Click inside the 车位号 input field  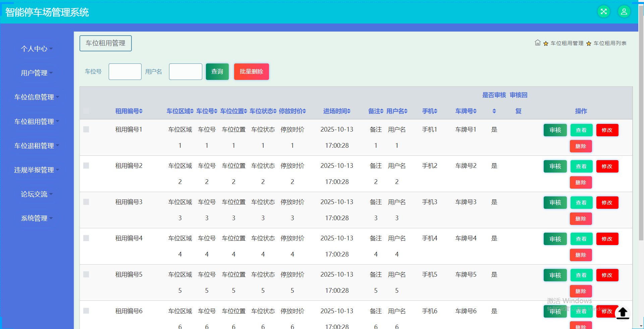(125, 72)
